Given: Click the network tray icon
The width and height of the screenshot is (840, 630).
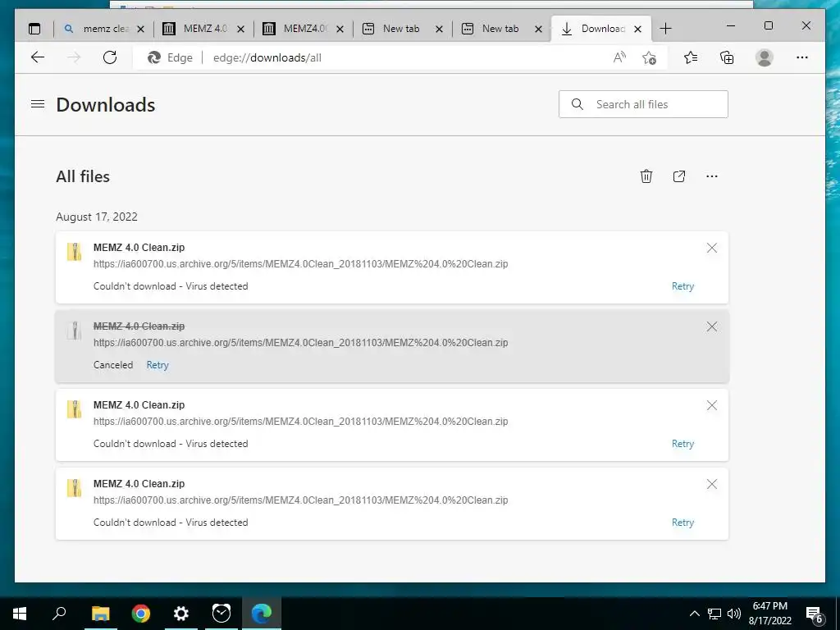Looking at the screenshot, I should (714, 614).
